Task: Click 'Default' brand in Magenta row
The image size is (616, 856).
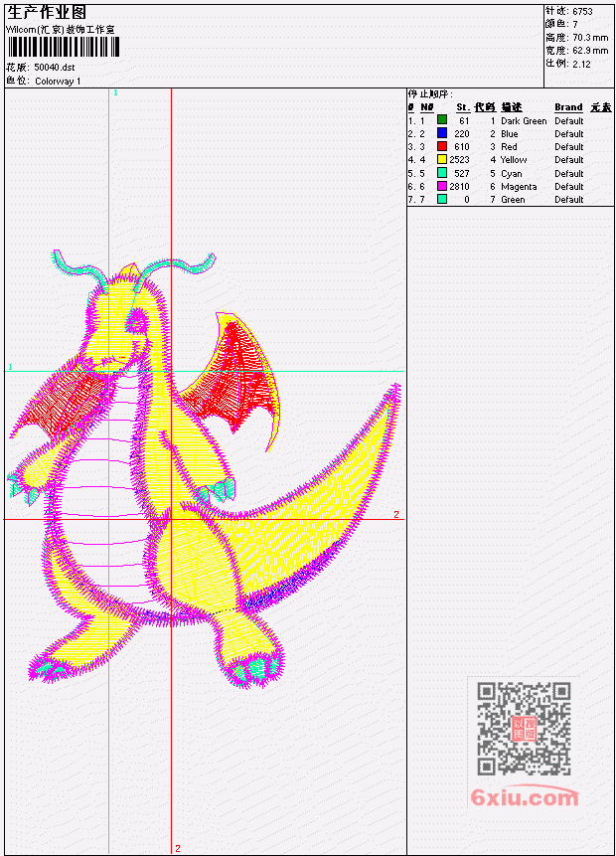Action: click(x=569, y=187)
